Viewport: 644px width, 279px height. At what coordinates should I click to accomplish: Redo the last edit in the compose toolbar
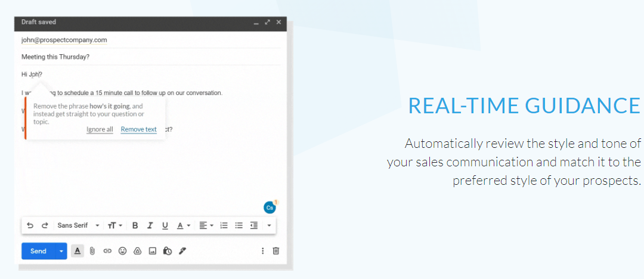click(x=45, y=225)
